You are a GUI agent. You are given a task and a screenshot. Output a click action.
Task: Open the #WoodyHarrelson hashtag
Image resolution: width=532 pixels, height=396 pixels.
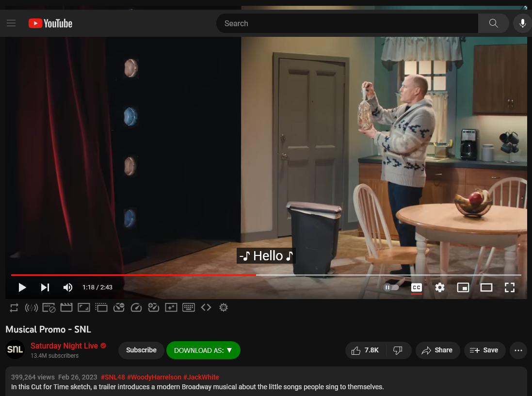coord(154,377)
